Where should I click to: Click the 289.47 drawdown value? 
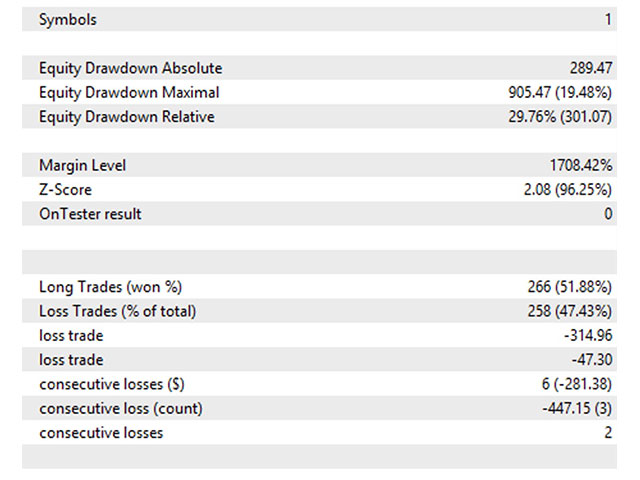pyautogui.click(x=591, y=68)
